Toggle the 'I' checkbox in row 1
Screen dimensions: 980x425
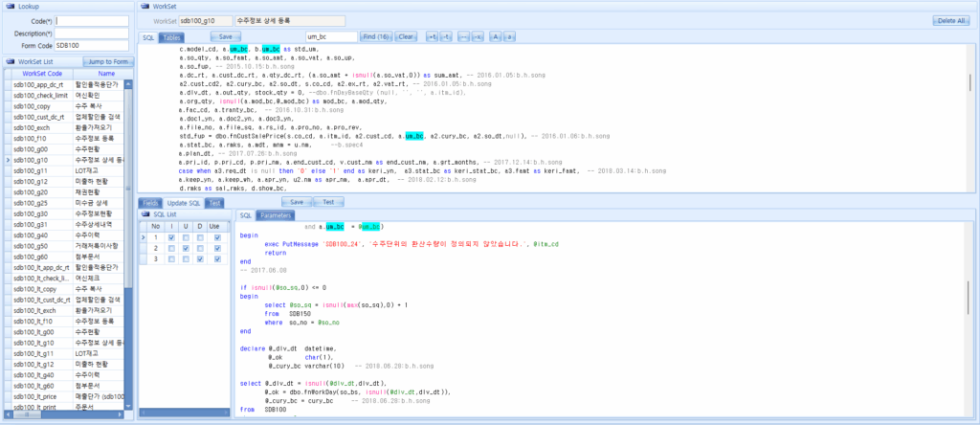pos(170,237)
